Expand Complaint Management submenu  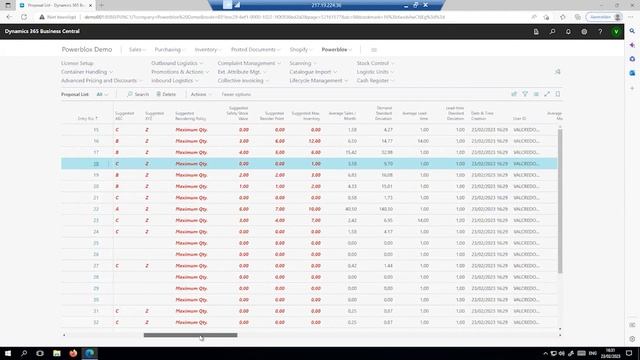[x=249, y=63]
